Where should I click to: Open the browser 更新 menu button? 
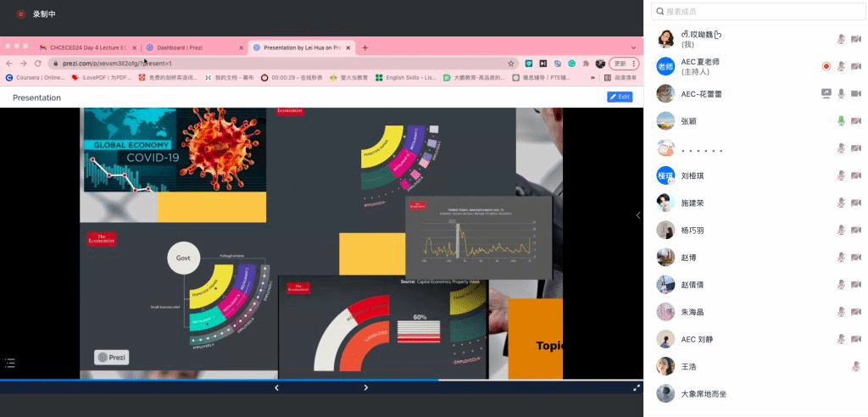click(624, 64)
